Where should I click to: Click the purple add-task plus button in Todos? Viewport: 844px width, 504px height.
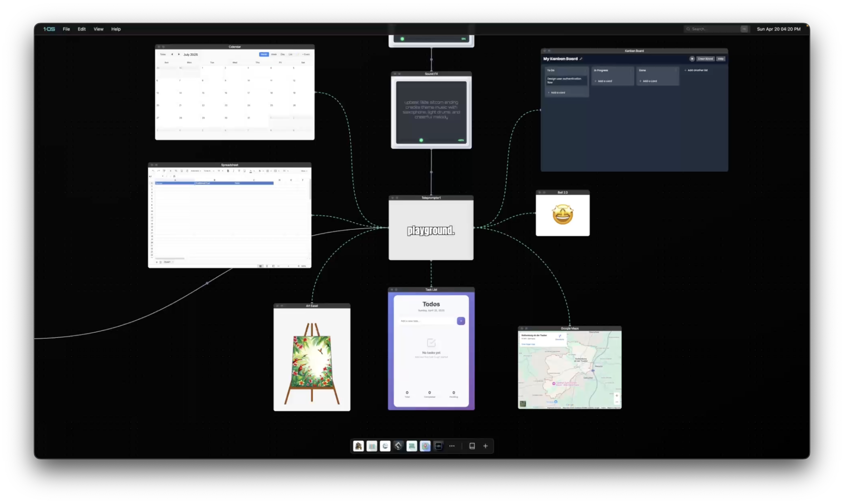[461, 321]
